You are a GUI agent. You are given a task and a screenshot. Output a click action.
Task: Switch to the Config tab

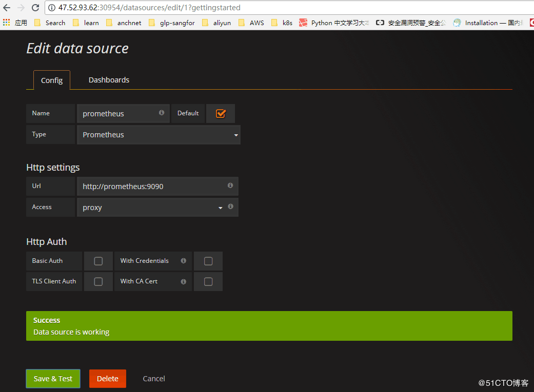click(52, 80)
